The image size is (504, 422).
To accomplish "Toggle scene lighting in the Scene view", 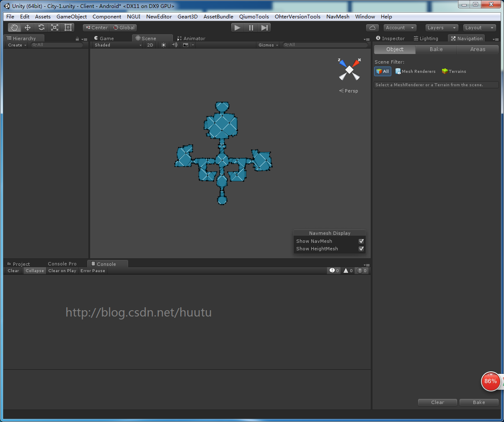I will 163,45.
